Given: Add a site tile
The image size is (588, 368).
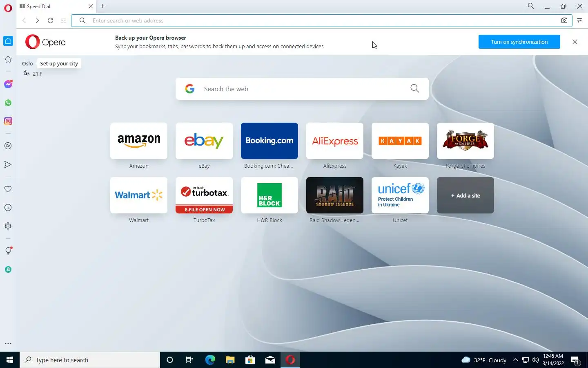Looking at the screenshot, I should point(465,195).
